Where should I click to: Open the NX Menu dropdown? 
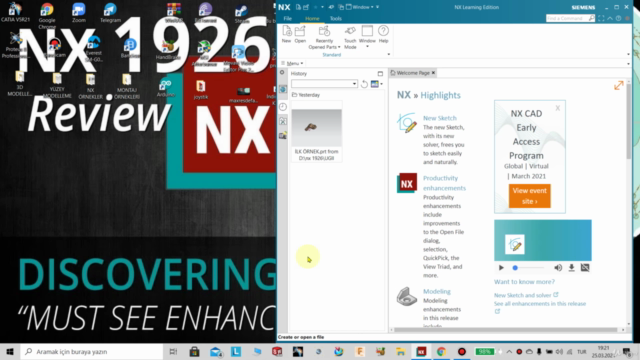pyautogui.click(x=293, y=63)
